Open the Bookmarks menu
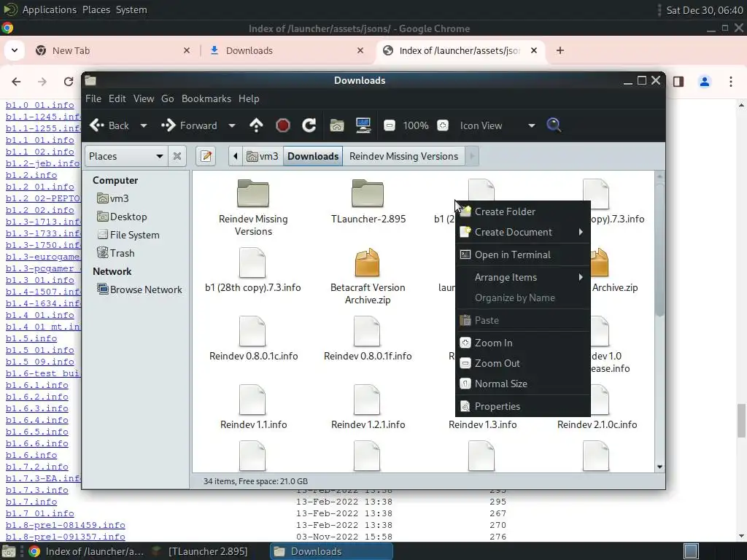 pyautogui.click(x=206, y=98)
